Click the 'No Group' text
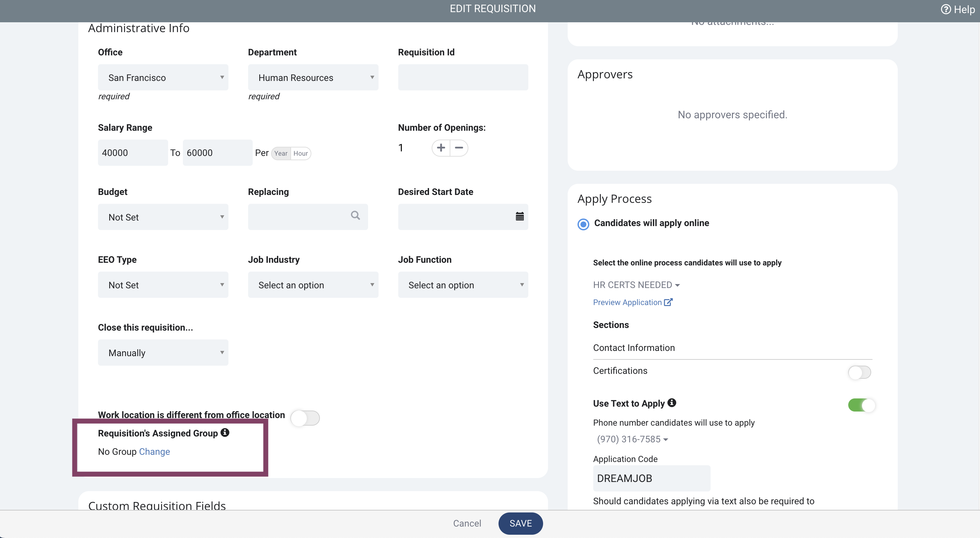 117,451
